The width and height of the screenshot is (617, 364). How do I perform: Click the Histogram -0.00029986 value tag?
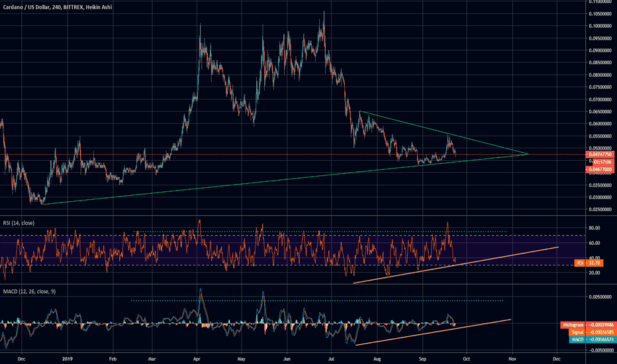point(587,325)
